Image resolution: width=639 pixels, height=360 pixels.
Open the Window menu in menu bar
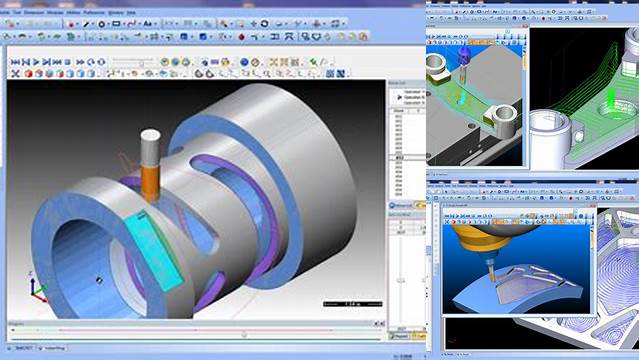(x=115, y=13)
